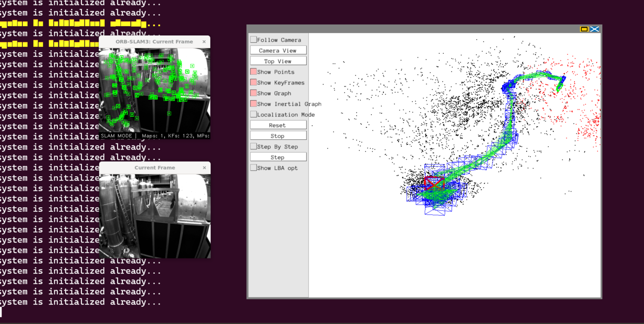Toggle the Show Points option
This screenshot has height=324, width=644.
click(x=254, y=72)
